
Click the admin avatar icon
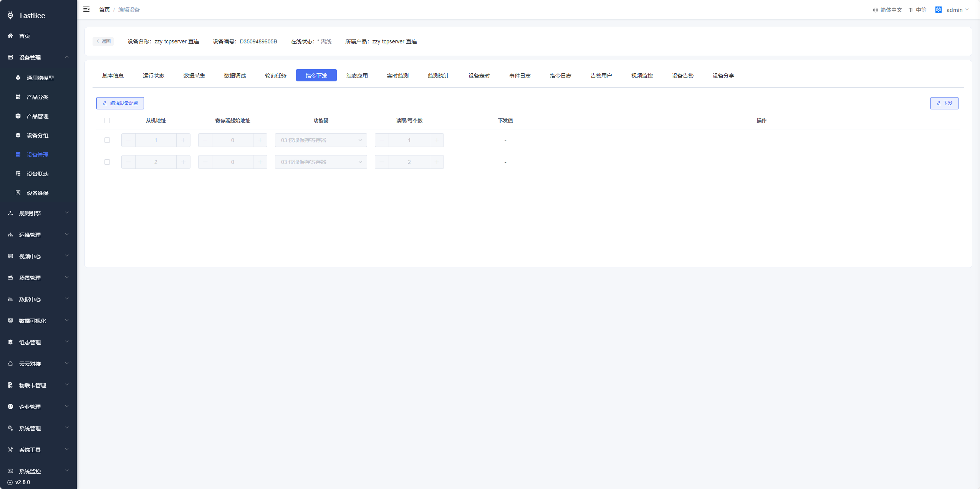pos(938,10)
